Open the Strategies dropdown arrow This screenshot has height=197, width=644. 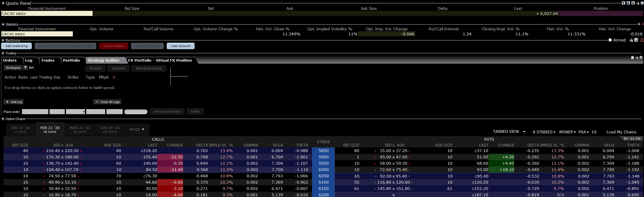(25, 68)
